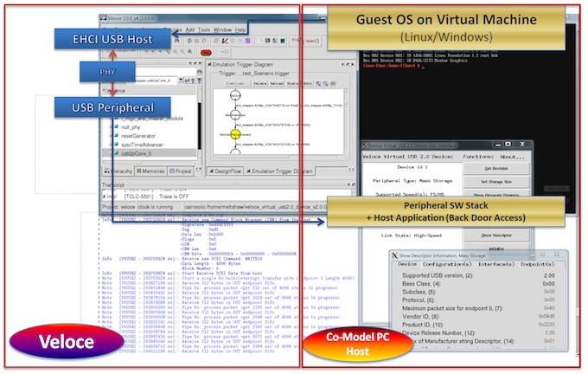Click the 'Product ID, (10):' descriptor row

tap(478, 325)
